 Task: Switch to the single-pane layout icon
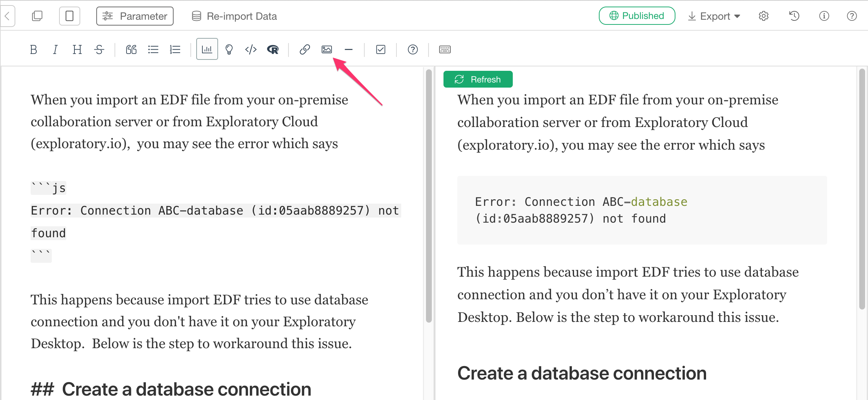click(x=70, y=16)
